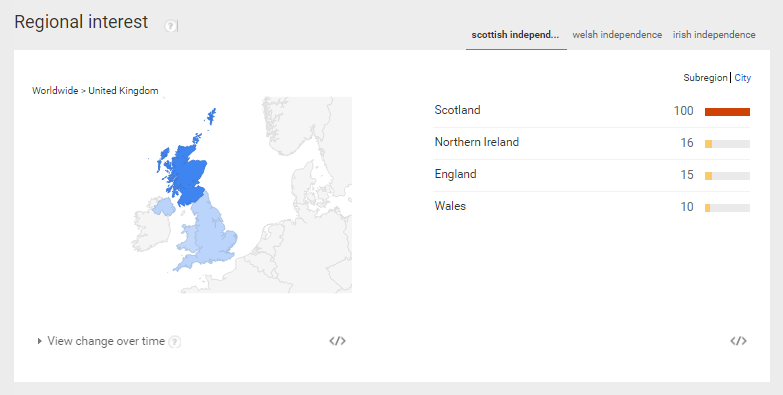Image resolution: width=783 pixels, height=395 pixels.
Task: Click United Kingdom in the breadcrumb
Action: pyautogui.click(x=123, y=90)
